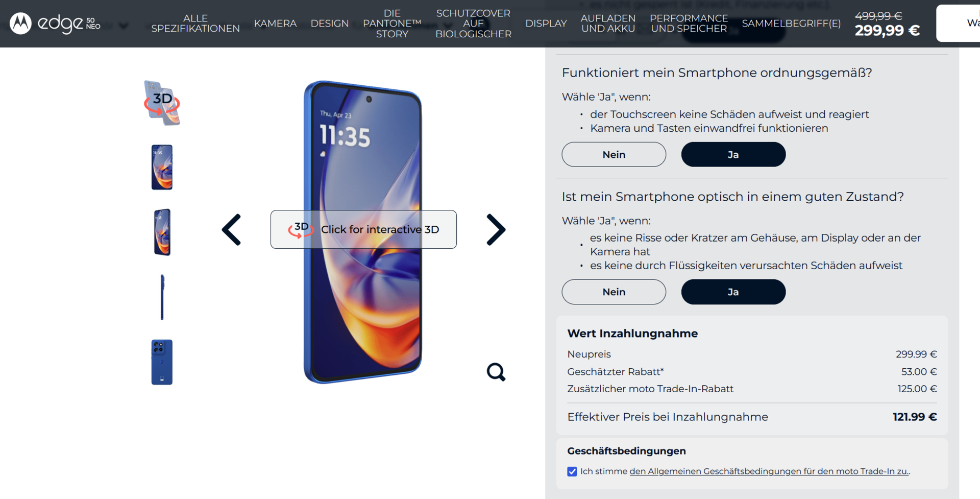Select the front-view phone thumbnail
980x499 pixels.
pos(162,167)
